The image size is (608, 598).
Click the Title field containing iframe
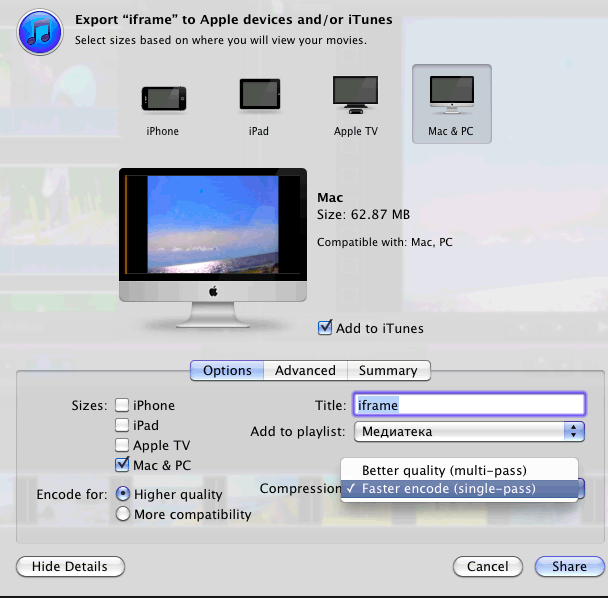[469, 404]
